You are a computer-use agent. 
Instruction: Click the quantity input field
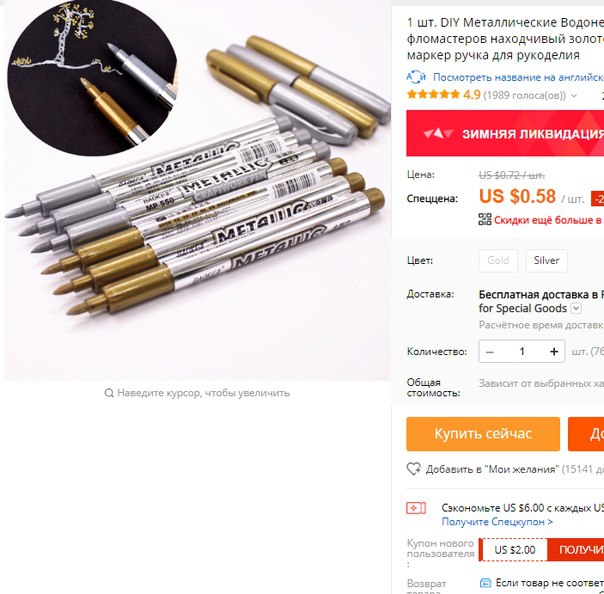click(522, 351)
